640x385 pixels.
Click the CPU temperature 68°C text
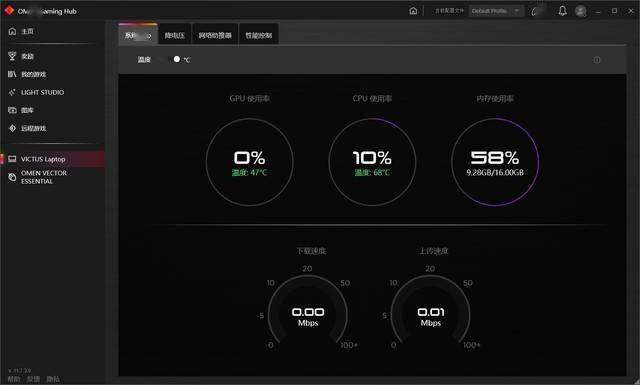(372, 173)
